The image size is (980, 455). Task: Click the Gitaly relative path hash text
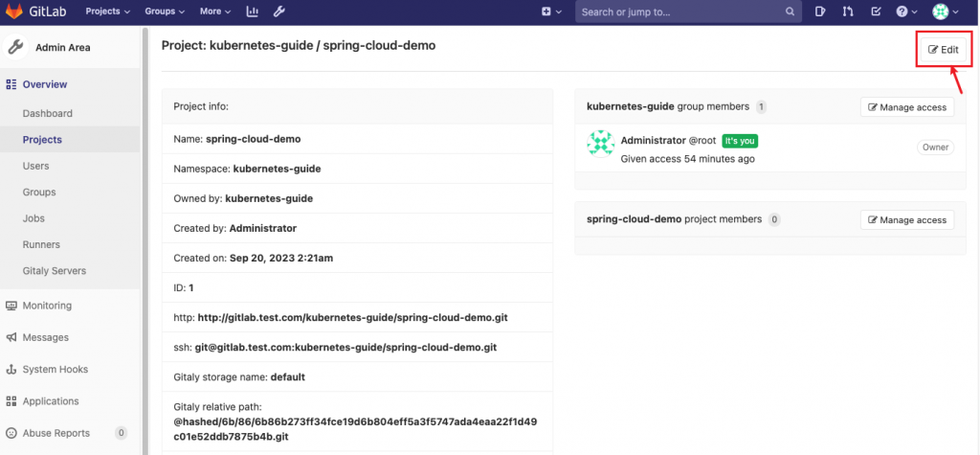click(x=355, y=429)
